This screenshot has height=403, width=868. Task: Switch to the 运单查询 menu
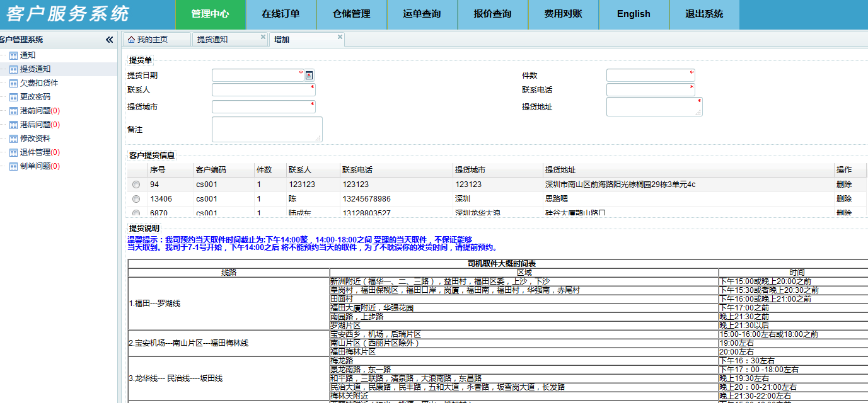[x=422, y=14]
